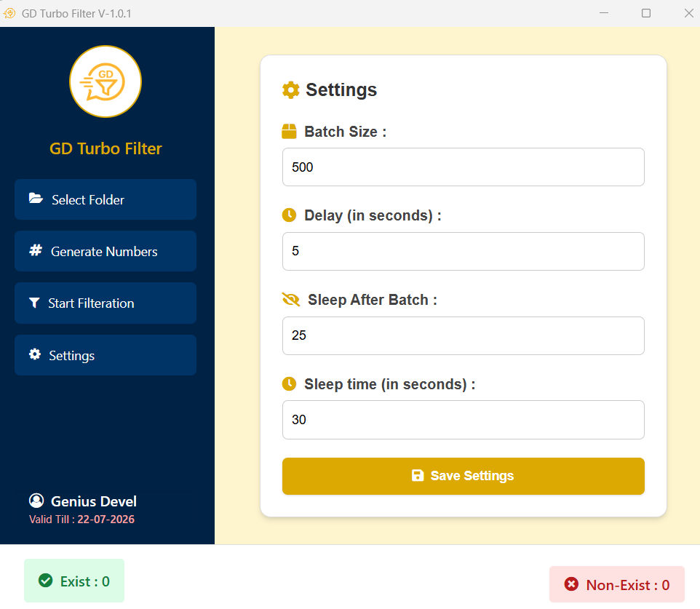Click into the Delay seconds field
The image size is (700, 609).
pyautogui.click(x=463, y=251)
